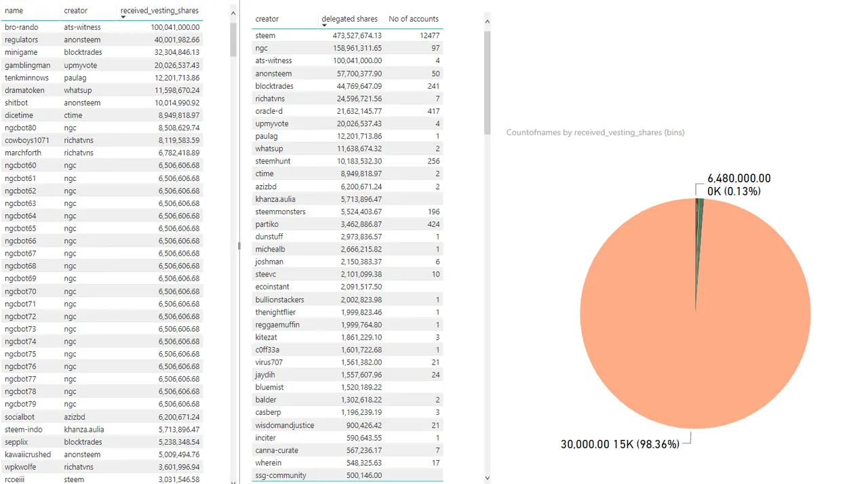Click sort arrow under received_vesting_shares header
Image resolution: width=868 pixels, height=484 pixels.
(x=123, y=17)
